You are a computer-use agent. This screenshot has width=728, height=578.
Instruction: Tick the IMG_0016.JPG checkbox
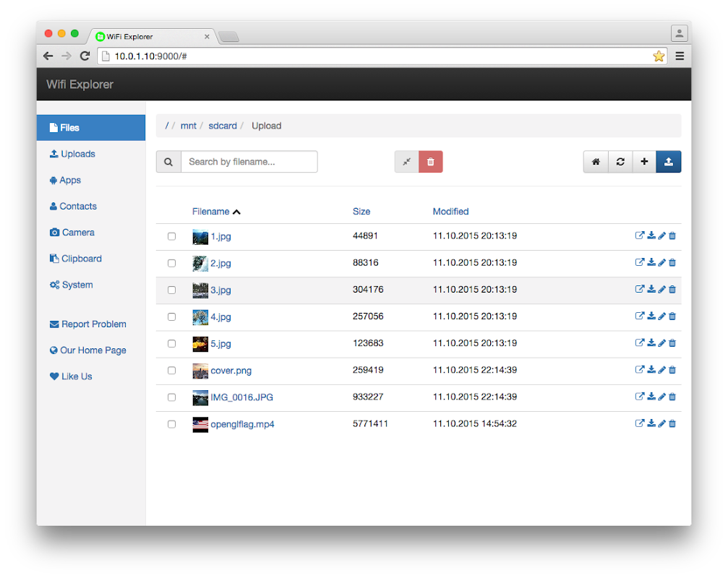tap(171, 397)
